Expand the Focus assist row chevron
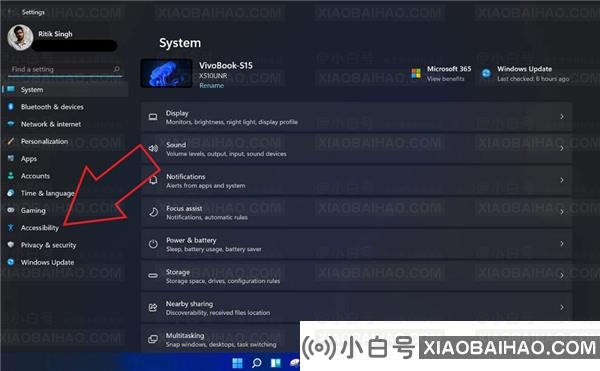The width and height of the screenshot is (600, 371). point(562,212)
